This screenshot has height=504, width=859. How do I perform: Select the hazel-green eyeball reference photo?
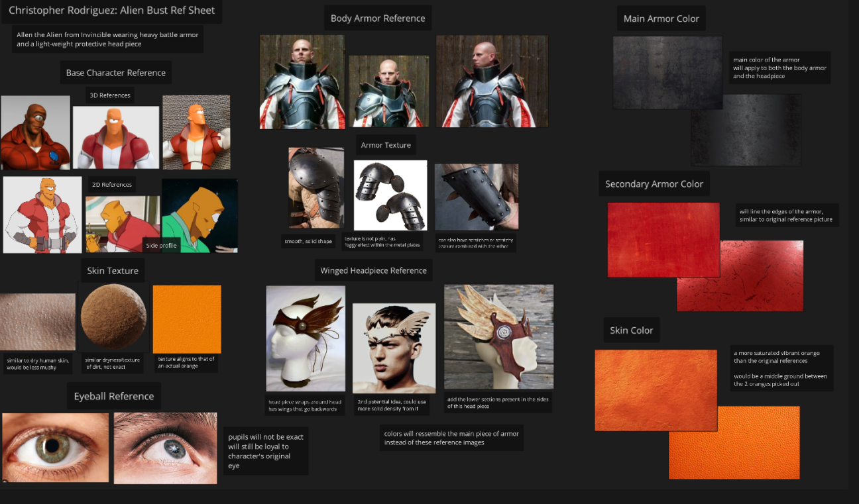coord(55,448)
